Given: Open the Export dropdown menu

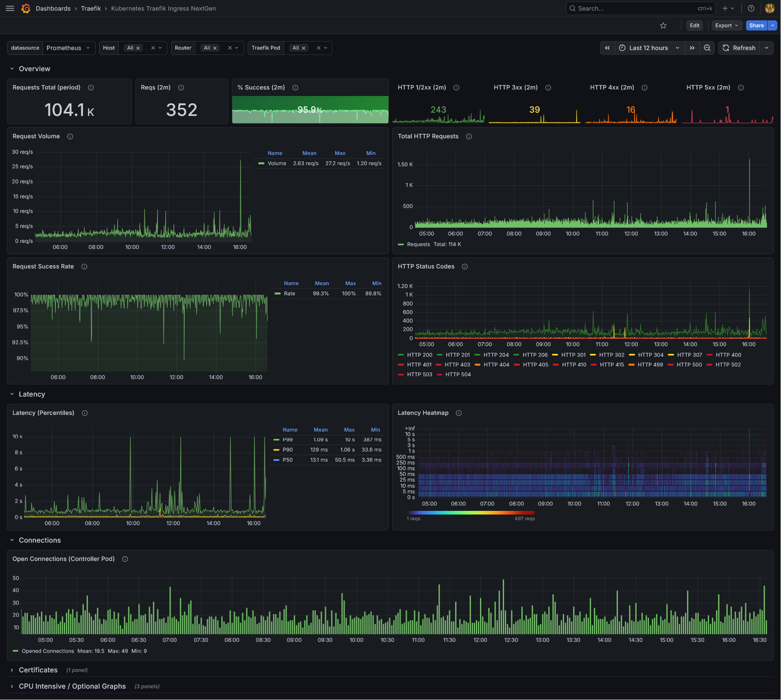Looking at the screenshot, I should pyautogui.click(x=726, y=25).
